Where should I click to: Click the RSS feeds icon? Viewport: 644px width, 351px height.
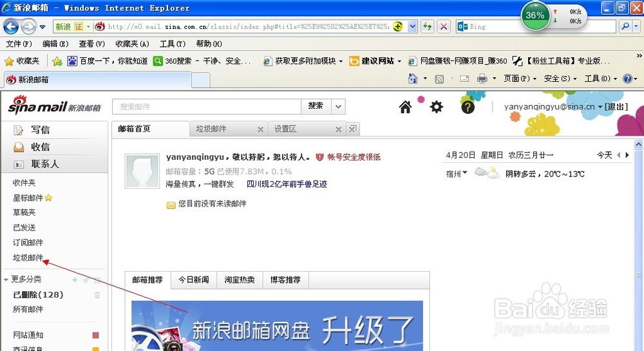pos(439,79)
